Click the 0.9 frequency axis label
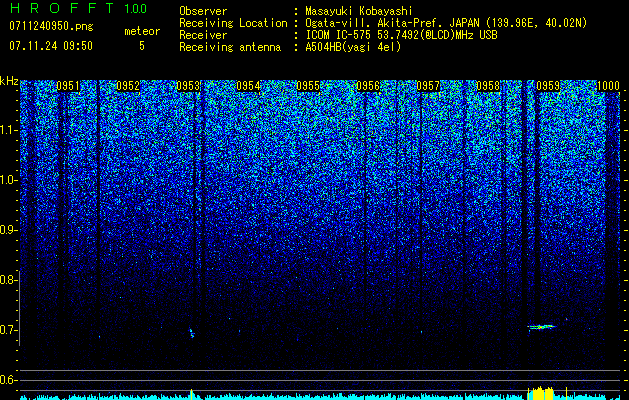This screenshot has height=400, width=629. (8, 230)
